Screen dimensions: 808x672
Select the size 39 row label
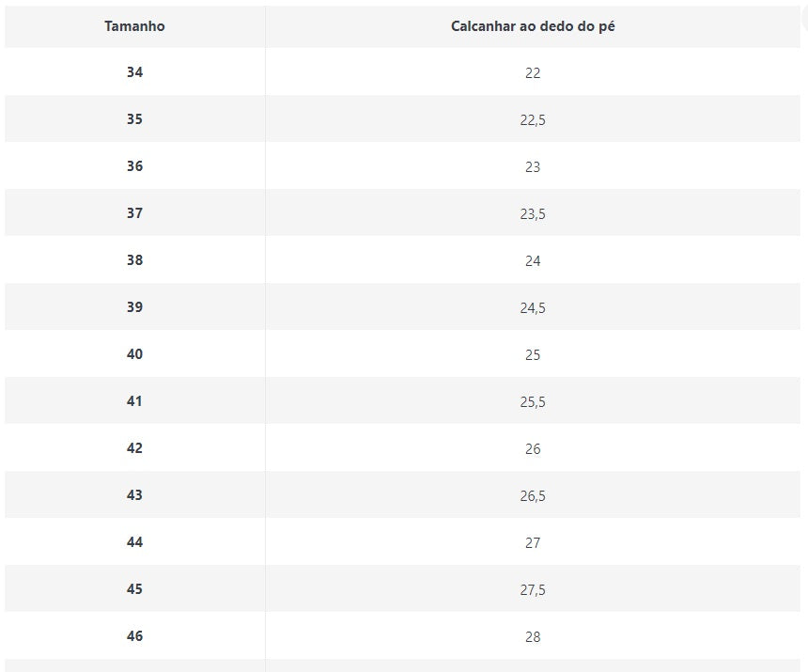(x=134, y=307)
